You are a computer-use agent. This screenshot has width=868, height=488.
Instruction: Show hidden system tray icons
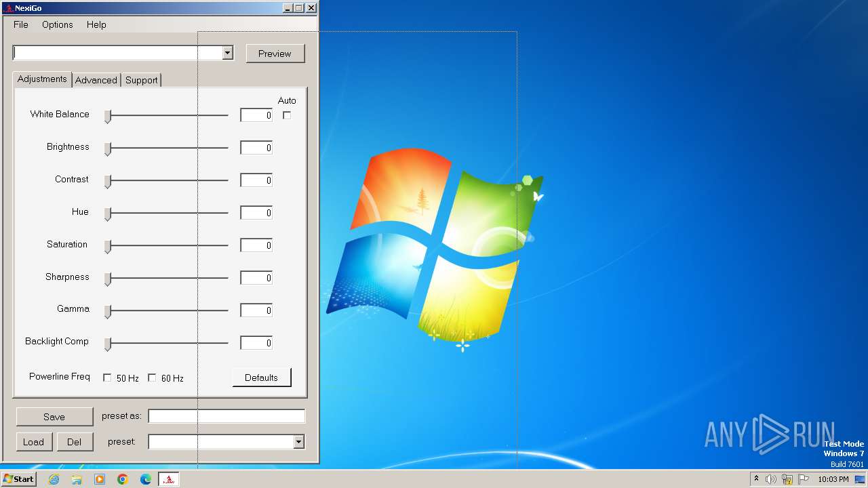pyautogui.click(x=756, y=479)
